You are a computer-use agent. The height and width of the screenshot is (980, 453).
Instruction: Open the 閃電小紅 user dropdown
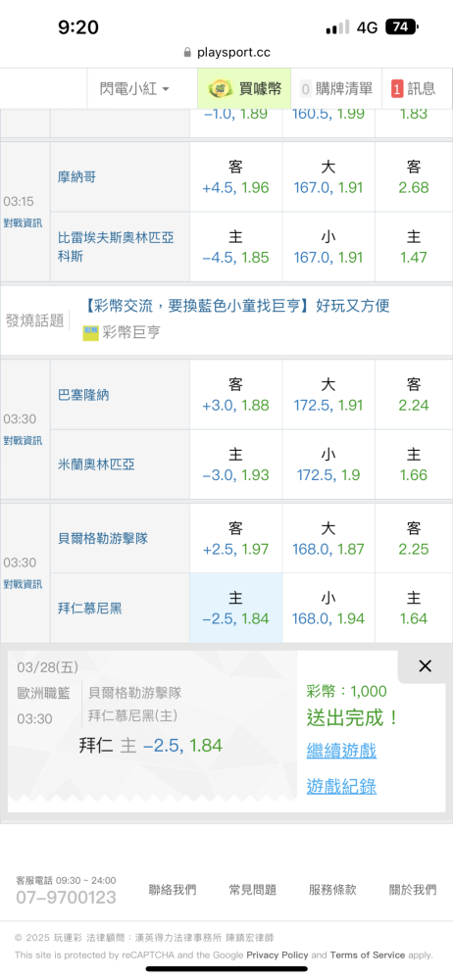pos(134,89)
